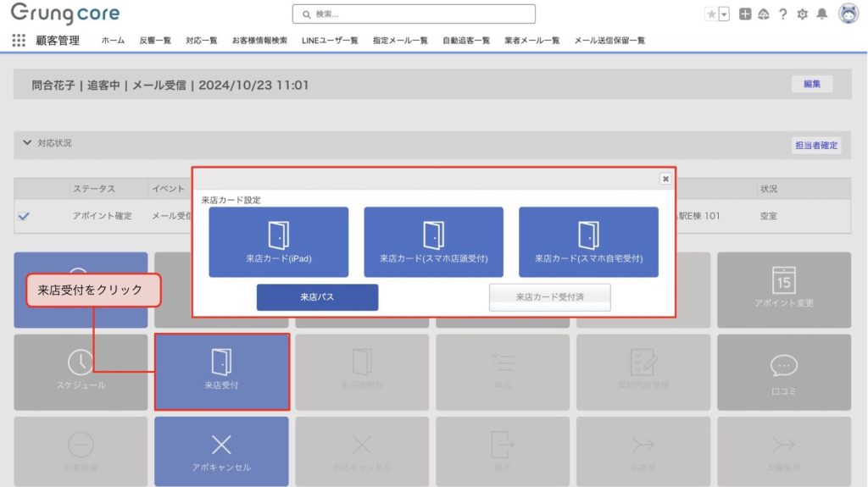
Task: Open the LINEユーザ一覧 tab
Action: click(329, 41)
